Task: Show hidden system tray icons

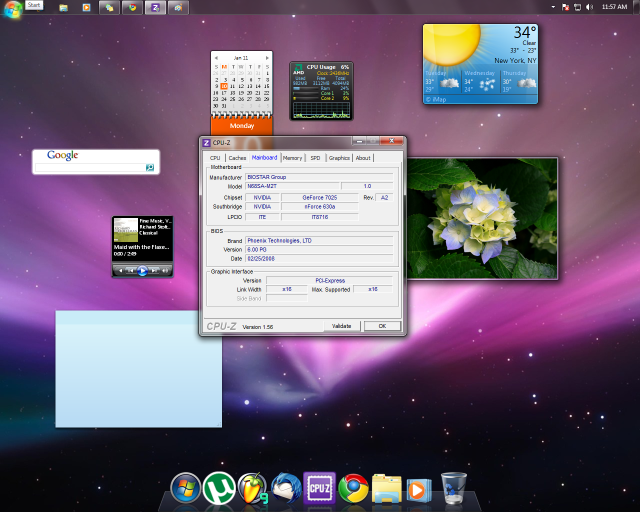Action: coord(553,7)
